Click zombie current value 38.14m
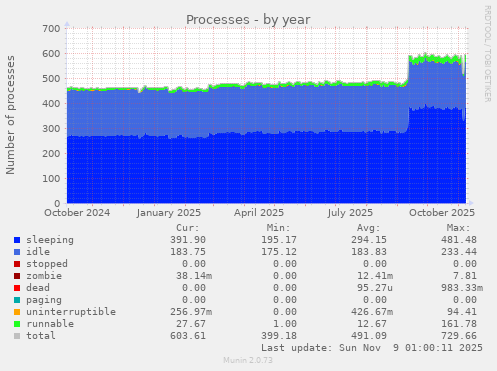The image size is (497, 371). [194, 276]
